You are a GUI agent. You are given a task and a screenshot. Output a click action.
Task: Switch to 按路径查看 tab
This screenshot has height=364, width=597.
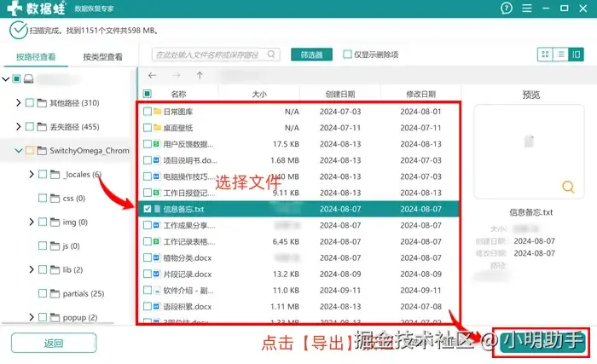36,57
